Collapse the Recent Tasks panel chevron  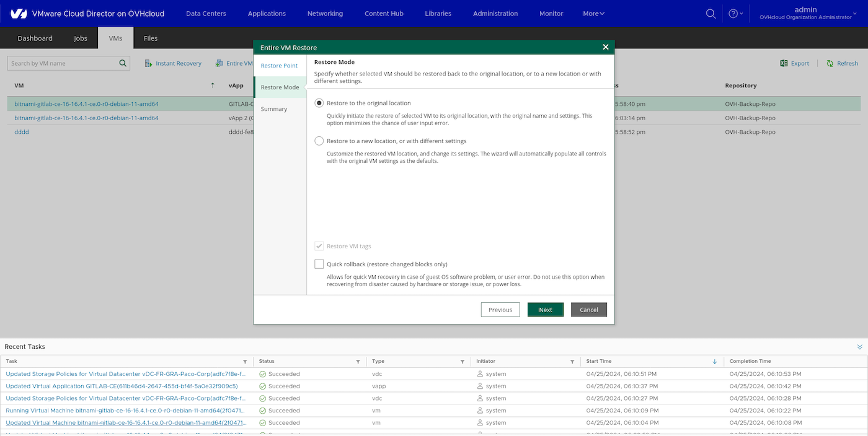click(859, 347)
